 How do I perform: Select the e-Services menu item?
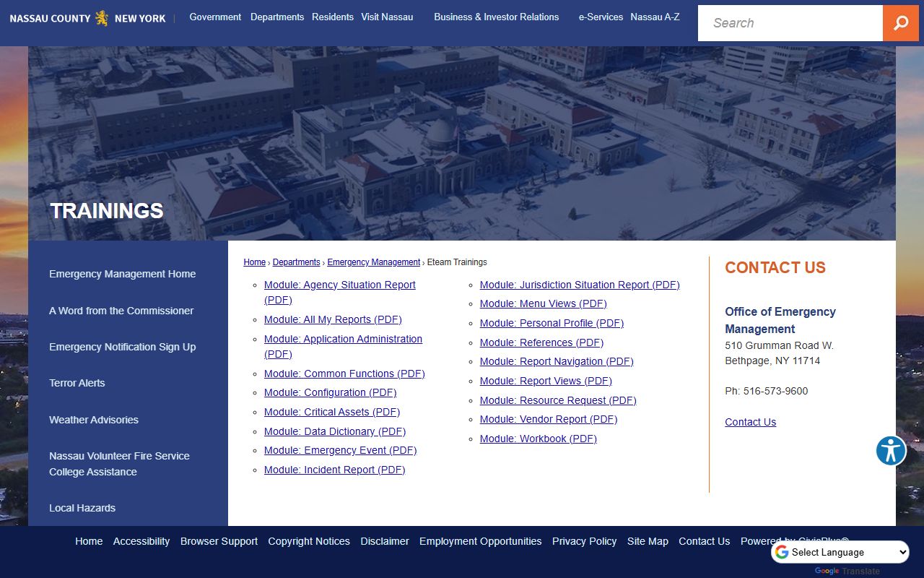[601, 17]
